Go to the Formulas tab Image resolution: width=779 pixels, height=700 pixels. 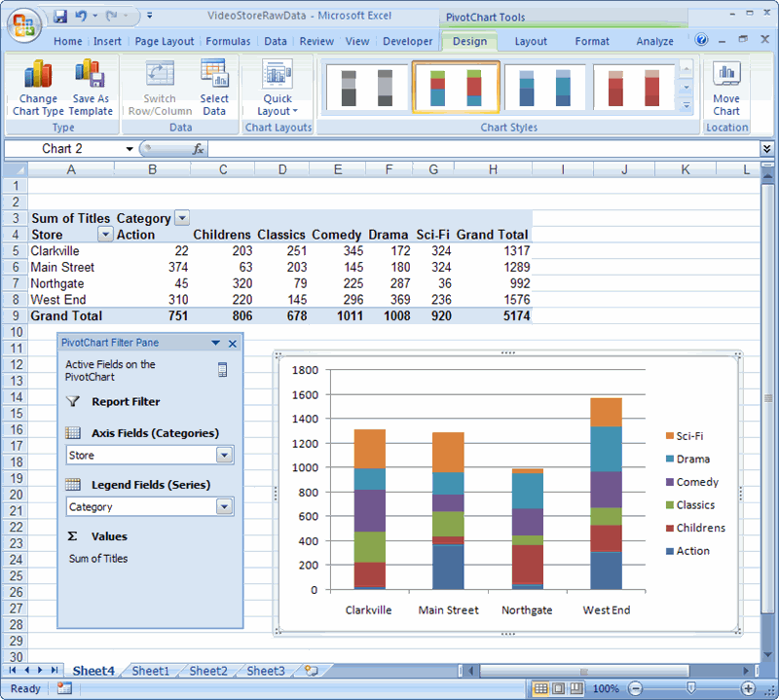coord(228,41)
